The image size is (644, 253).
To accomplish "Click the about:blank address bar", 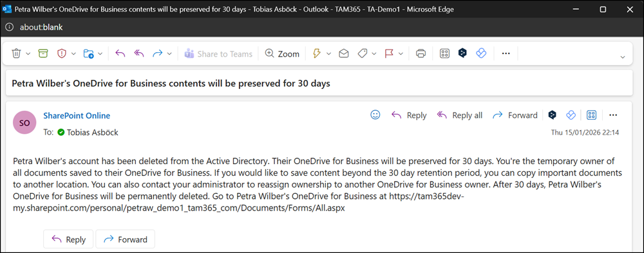I will pyautogui.click(x=41, y=27).
